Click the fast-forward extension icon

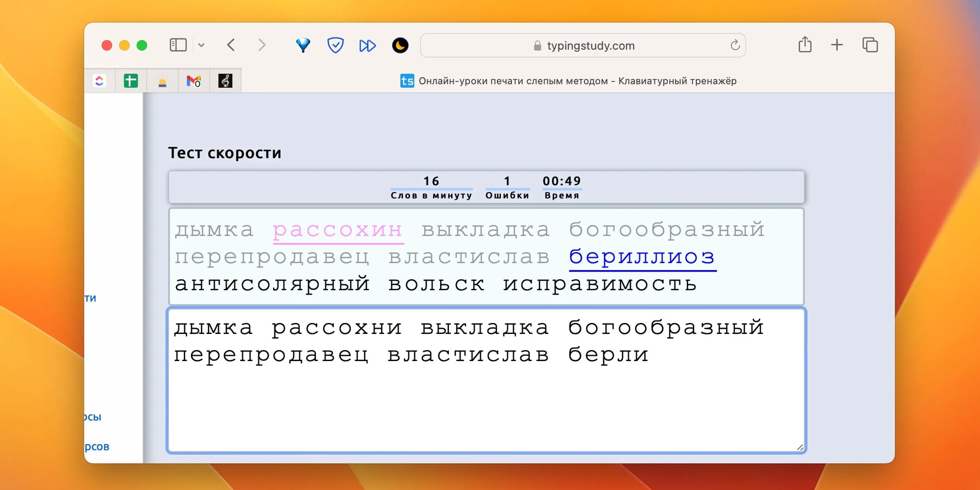[x=367, y=45]
